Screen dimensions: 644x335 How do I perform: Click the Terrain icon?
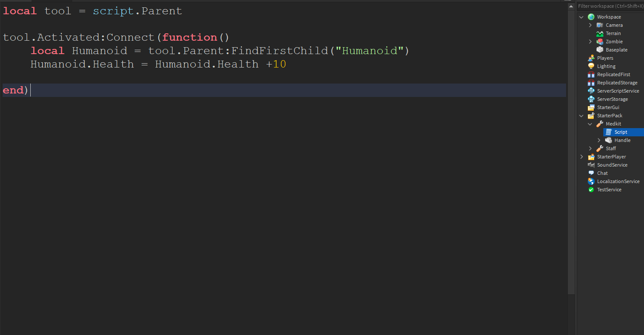coord(600,33)
